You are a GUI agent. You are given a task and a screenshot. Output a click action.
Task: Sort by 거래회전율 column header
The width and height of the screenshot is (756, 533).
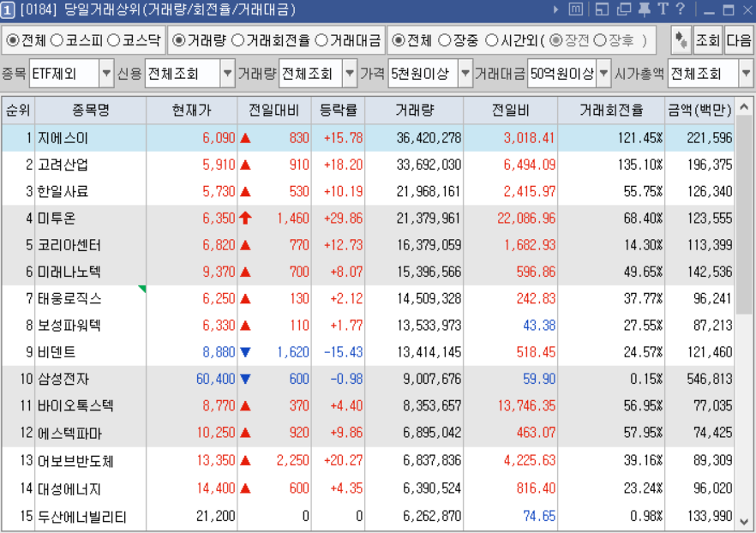click(x=611, y=111)
